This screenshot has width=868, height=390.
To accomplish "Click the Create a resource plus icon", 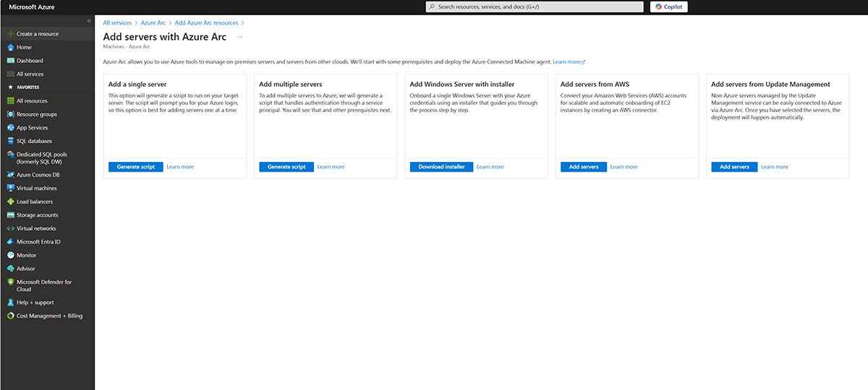I will [10, 34].
